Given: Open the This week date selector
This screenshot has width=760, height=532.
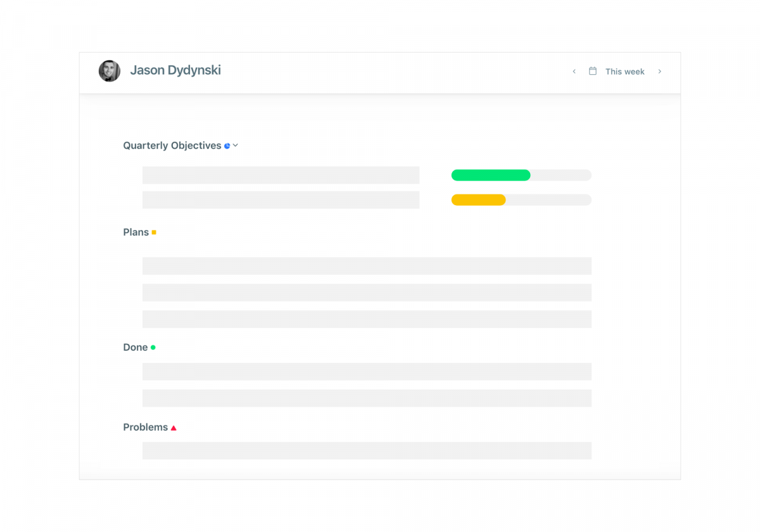Looking at the screenshot, I should point(625,72).
